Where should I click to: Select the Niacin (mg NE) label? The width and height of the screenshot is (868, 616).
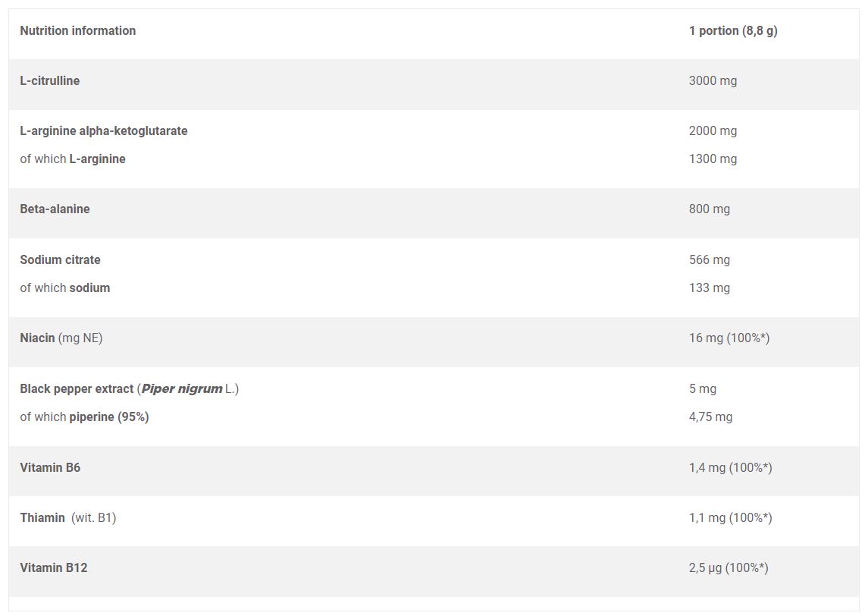[x=61, y=338]
